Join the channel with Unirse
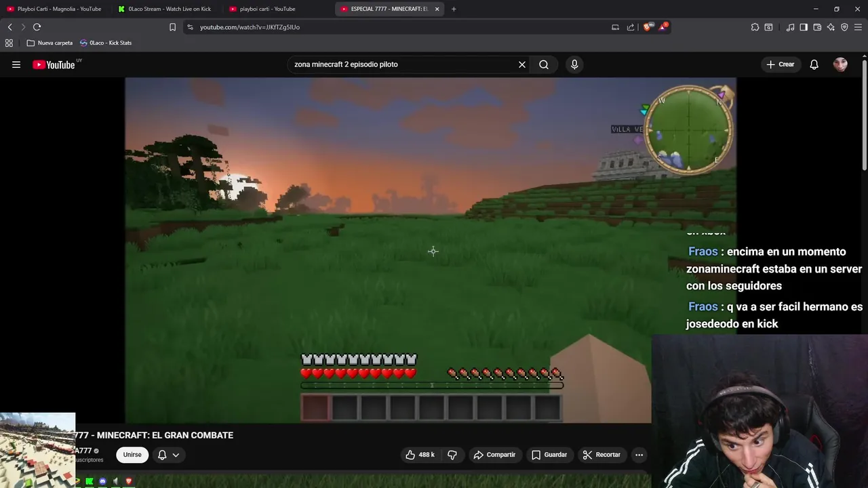This screenshot has height=488, width=868. pos(132,455)
